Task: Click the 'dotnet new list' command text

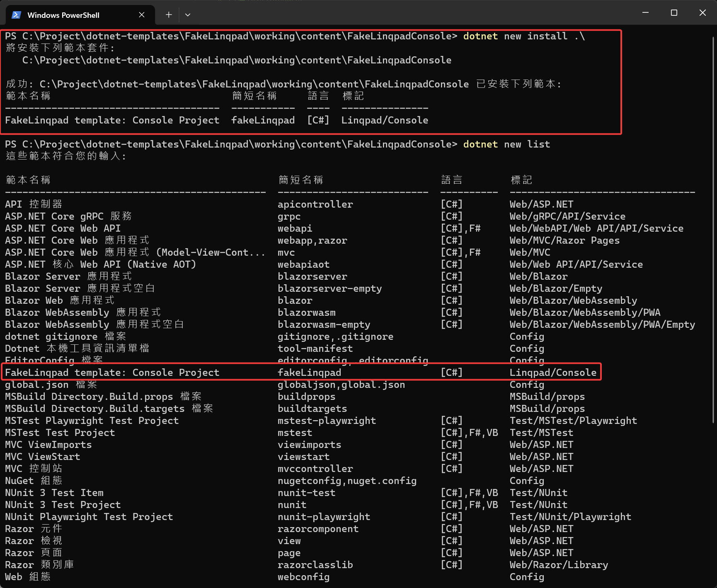Action: pyautogui.click(x=506, y=144)
